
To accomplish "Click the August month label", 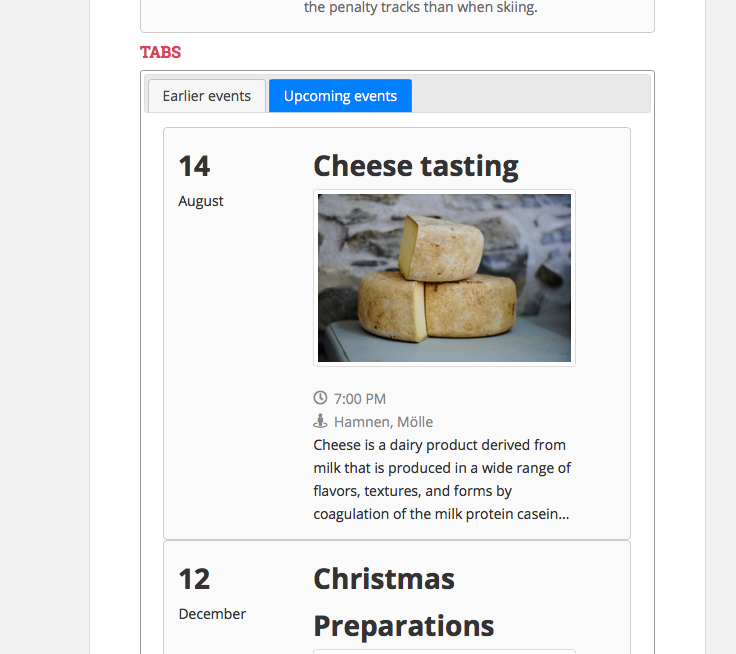I will 201,201.
